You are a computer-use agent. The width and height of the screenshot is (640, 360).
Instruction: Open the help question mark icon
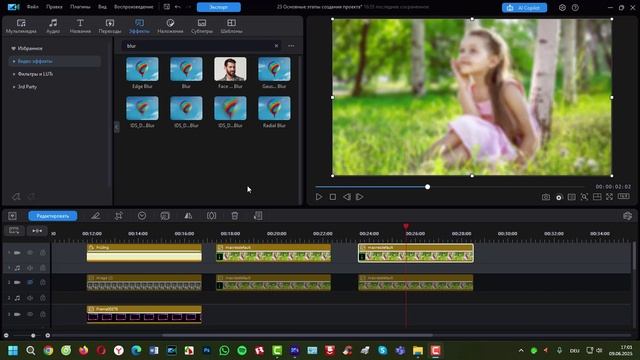tap(575, 7)
